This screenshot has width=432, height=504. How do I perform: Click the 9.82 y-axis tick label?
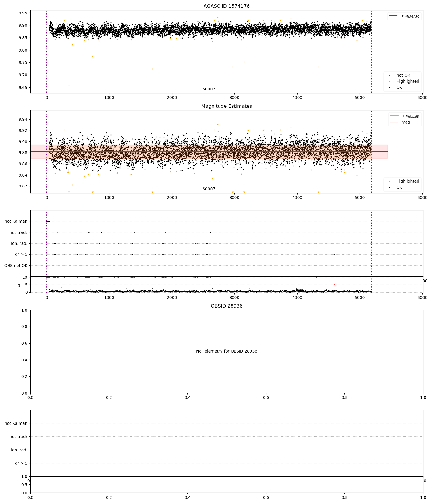[23, 186]
